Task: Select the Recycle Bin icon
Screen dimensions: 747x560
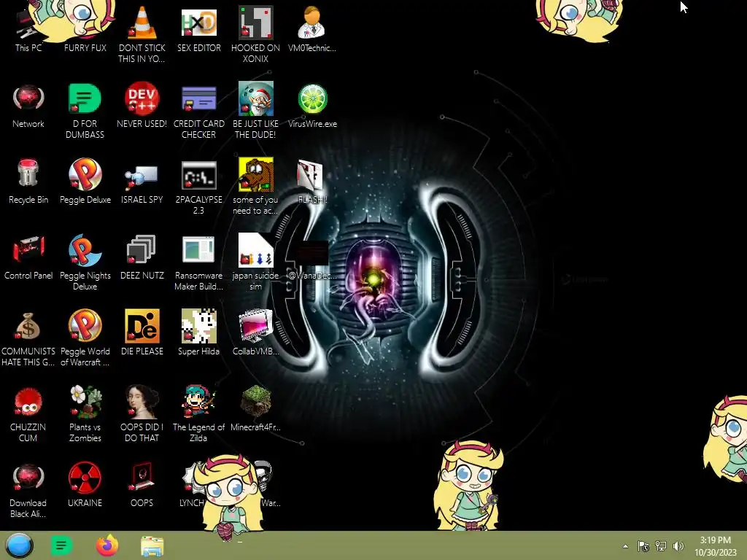Action: [x=28, y=181]
